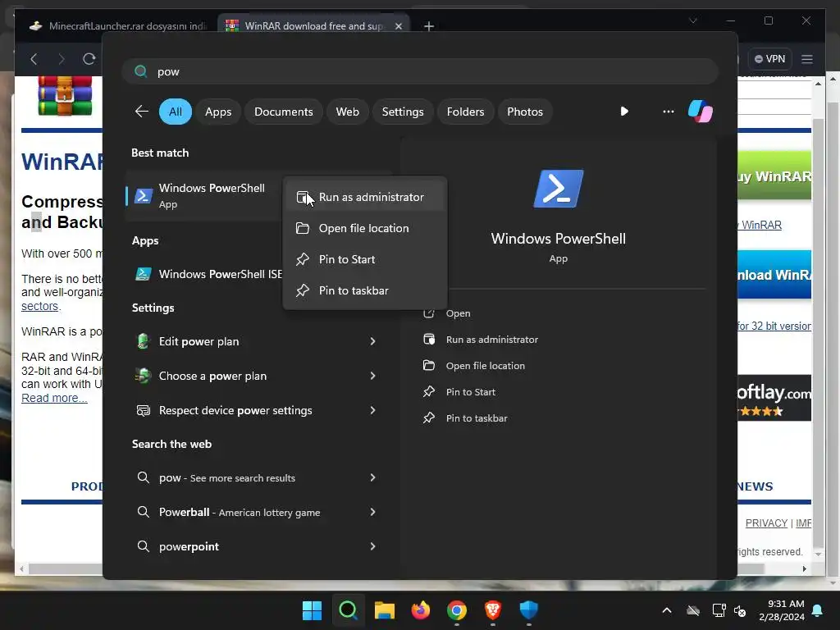
Task: Click the network display tray icon
Action: (719, 610)
